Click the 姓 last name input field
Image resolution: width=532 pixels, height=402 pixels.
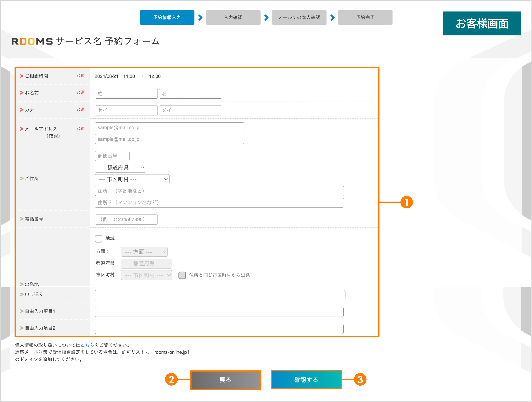tap(126, 94)
